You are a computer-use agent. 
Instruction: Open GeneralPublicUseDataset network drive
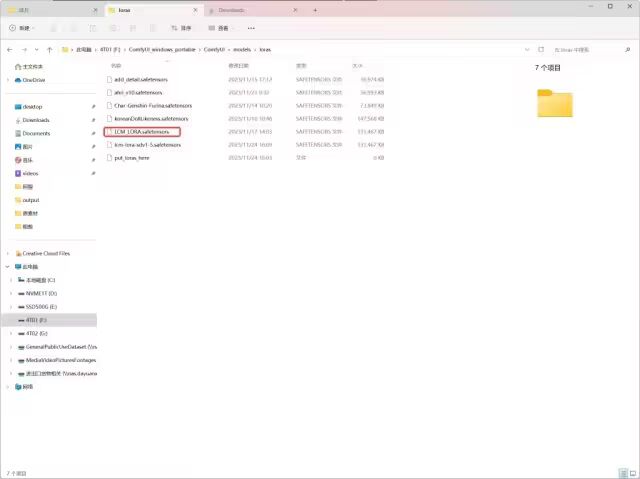[x=57, y=347]
